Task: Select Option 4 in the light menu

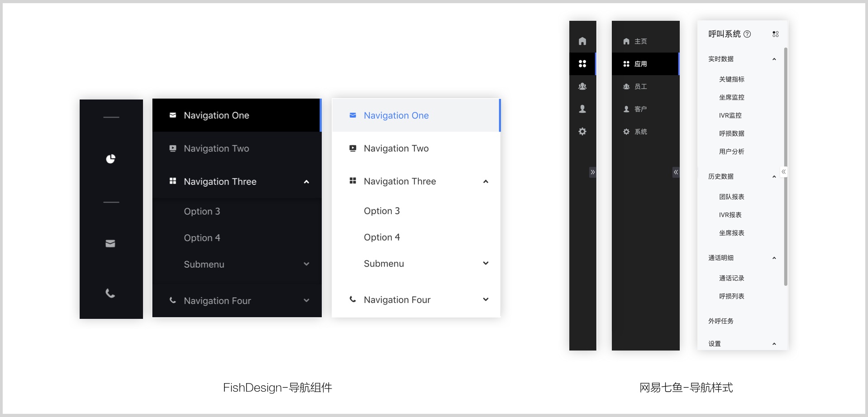Action: 382,237
